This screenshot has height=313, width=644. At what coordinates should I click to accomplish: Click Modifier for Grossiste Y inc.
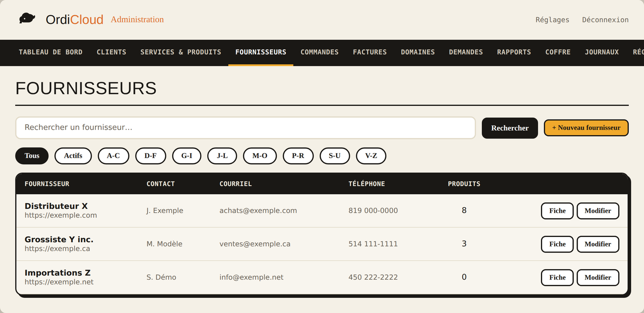(x=598, y=244)
